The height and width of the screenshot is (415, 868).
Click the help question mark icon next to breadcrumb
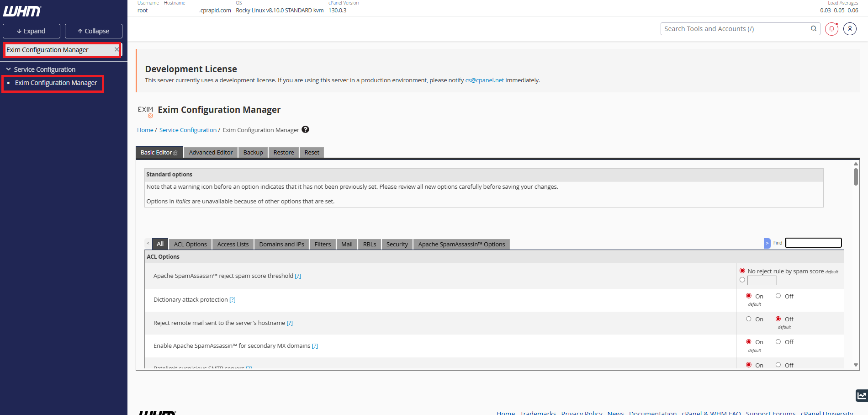pos(305,129)
